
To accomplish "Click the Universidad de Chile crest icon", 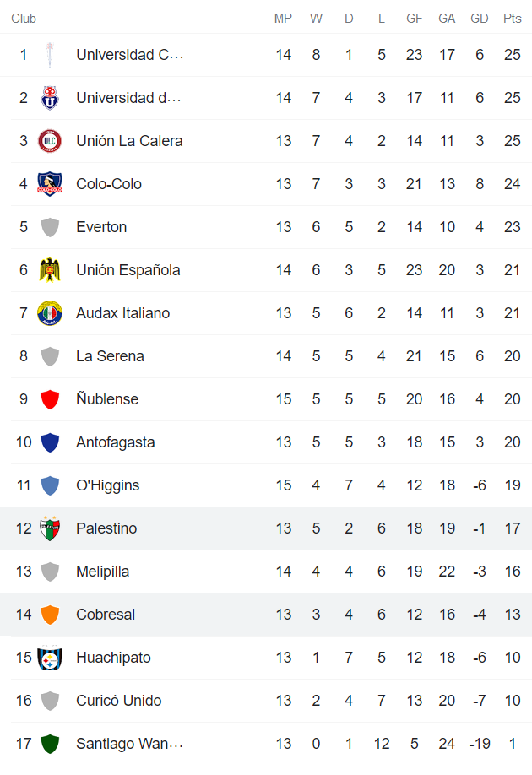I will [50, 98].
